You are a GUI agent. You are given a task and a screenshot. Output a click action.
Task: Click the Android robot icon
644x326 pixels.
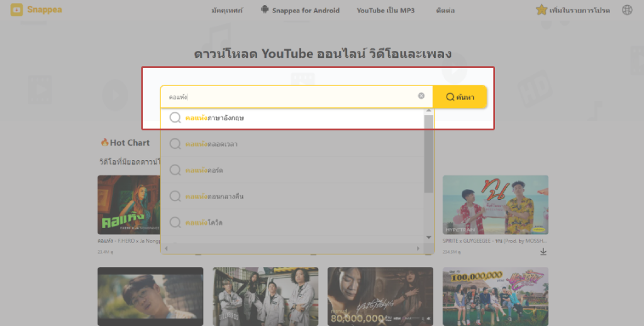(265, 9)
